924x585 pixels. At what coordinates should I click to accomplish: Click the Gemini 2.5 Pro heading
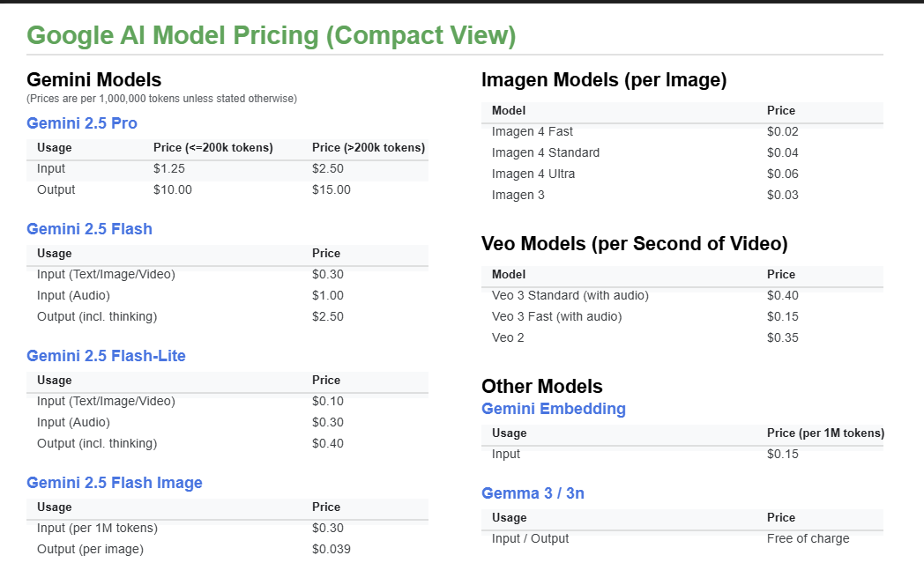pos(82,123)
